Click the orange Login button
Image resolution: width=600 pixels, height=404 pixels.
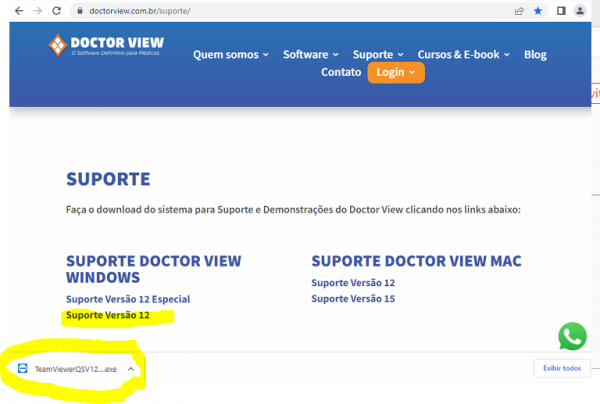pyautogui.click(x=396, y=73)
